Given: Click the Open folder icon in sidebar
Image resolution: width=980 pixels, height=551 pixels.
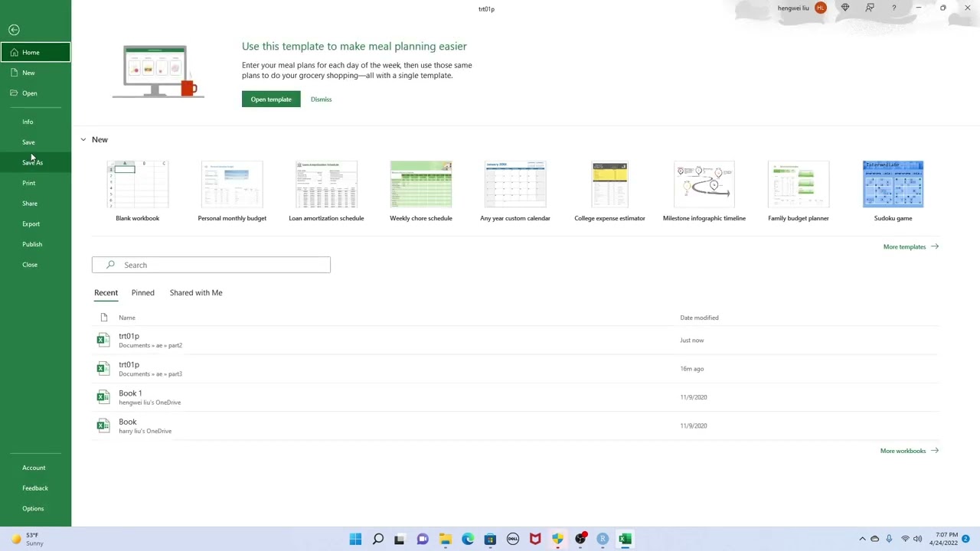Looking at the screenshot, I should (15, 93).
